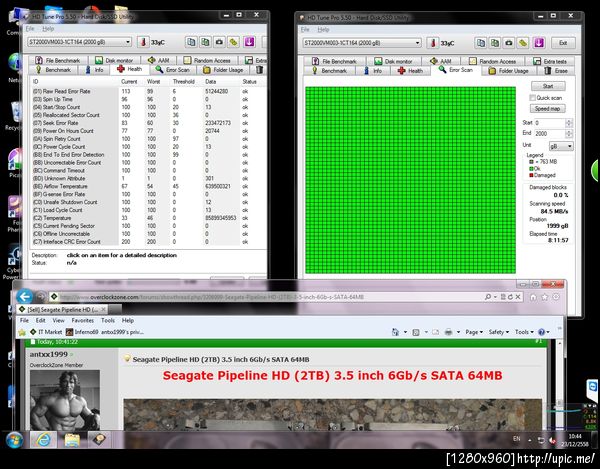
Task: Open Safety dropdown in browser command bar
Action: (x=499, y=332)
